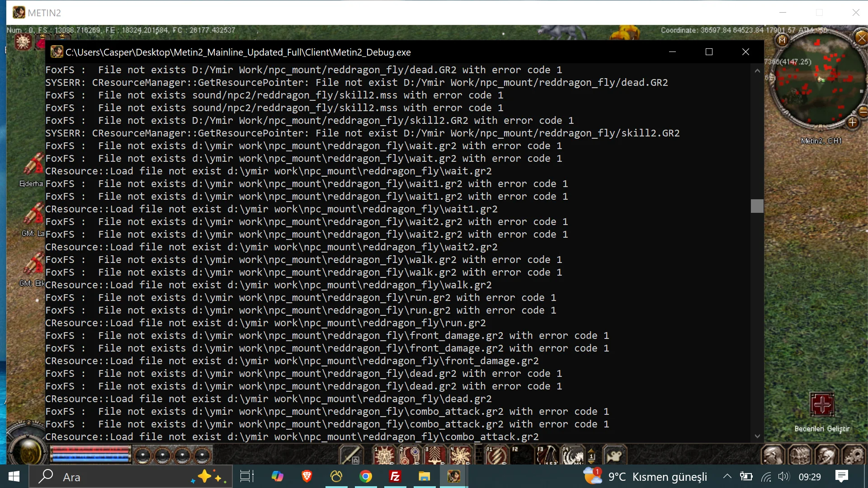This screenshot has width=868, height=488.
Task: Toggle the camera mode icon in quickbar
Action: pyautogui.click(x=614, y=455)
